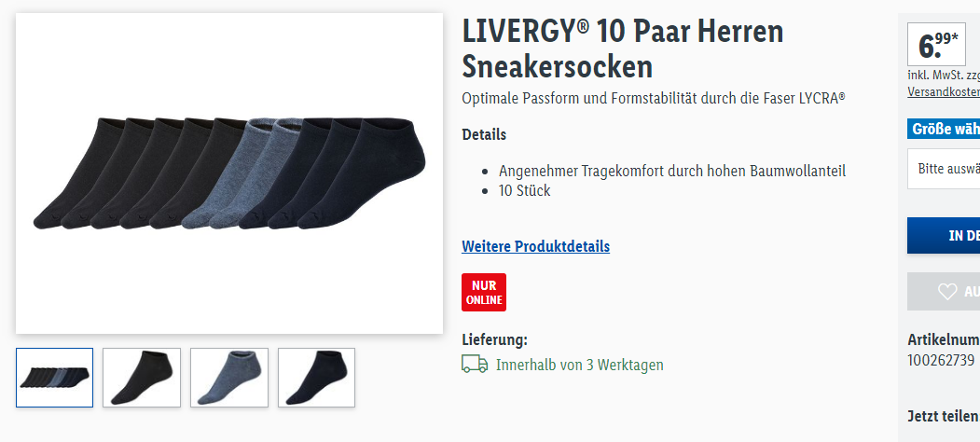This screenshot has height=442, width=980.
Task: Click the Jetzt teilen label
Action: (943, 417)
